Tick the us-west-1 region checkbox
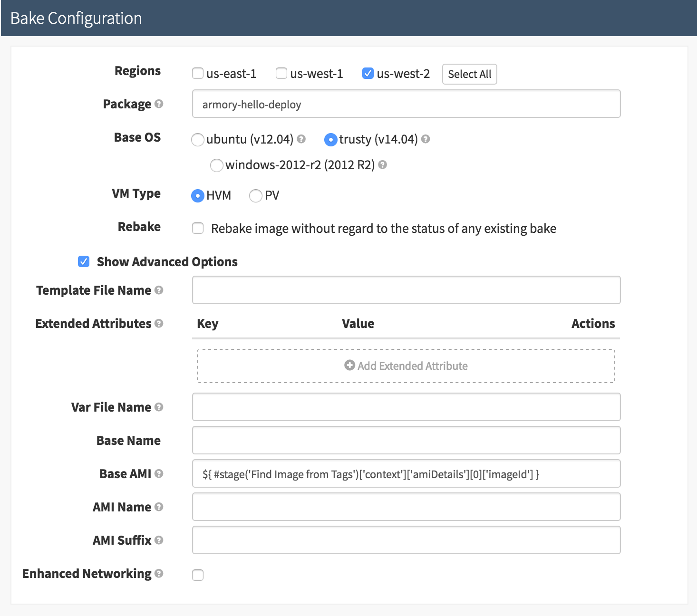Screen dimensions: 697x616 click(281, 73)
